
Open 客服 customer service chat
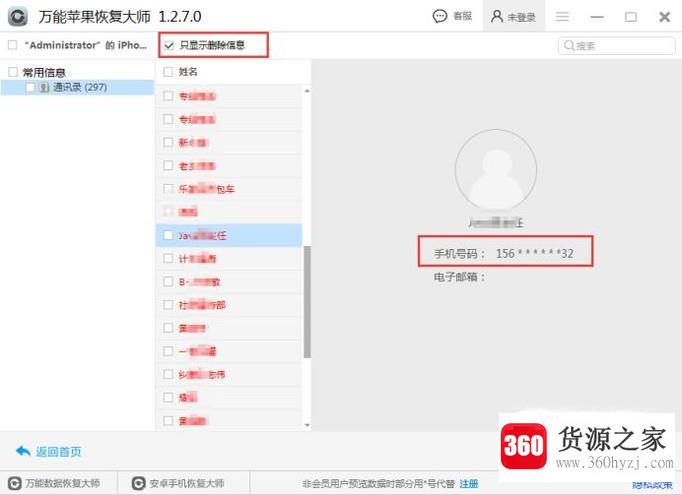[x=452, y=17]
